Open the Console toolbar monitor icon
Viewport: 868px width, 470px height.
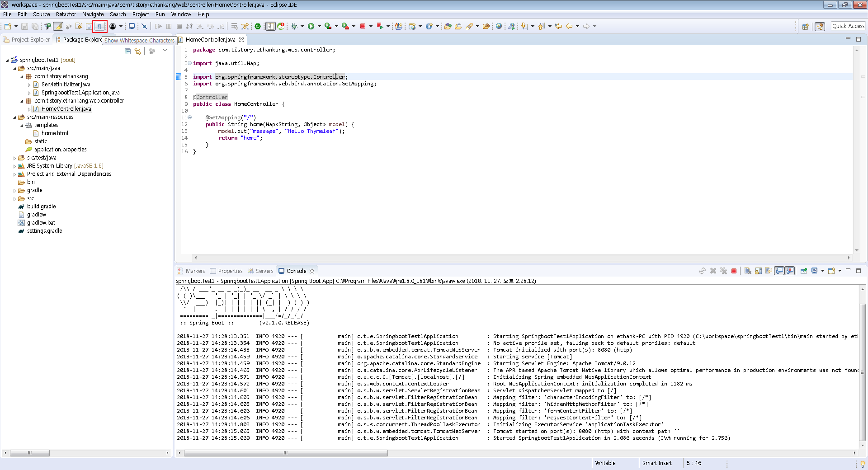tap(132, 26)
